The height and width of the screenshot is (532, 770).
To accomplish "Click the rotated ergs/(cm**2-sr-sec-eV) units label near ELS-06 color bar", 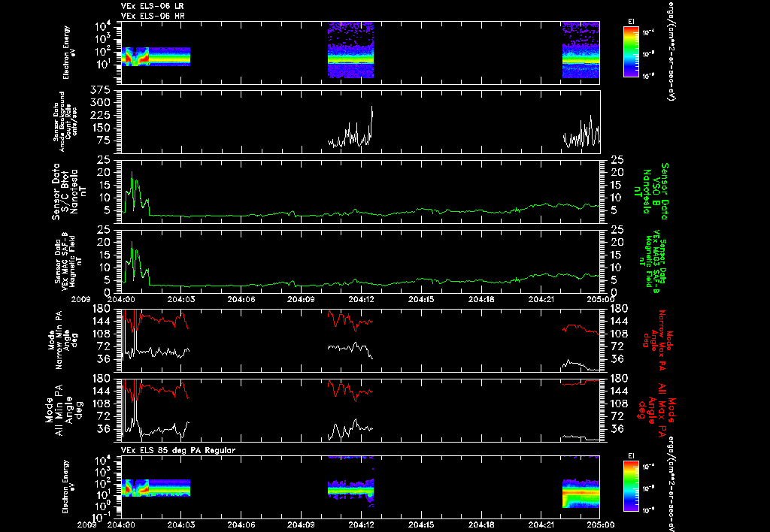I will [670, 52].
